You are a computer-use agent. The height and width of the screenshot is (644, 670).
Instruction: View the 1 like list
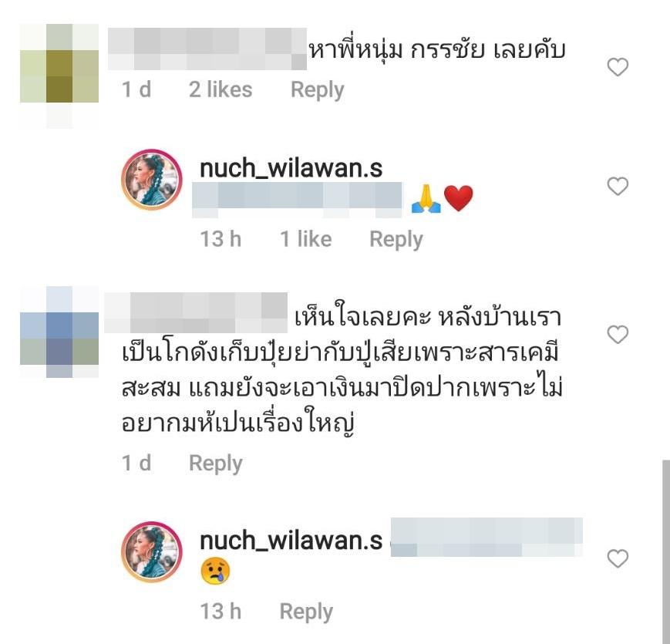pyautogui.click(x=305, y=239)
